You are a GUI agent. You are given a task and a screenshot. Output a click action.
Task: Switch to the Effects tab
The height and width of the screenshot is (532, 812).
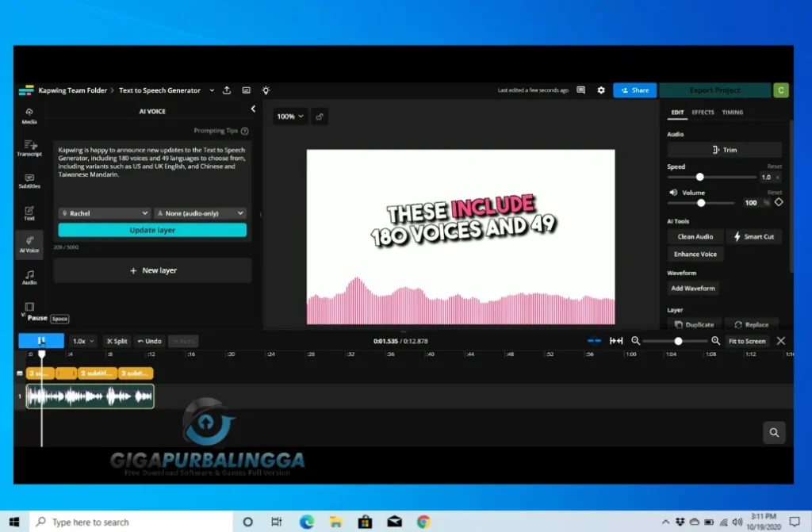[703, 112]
